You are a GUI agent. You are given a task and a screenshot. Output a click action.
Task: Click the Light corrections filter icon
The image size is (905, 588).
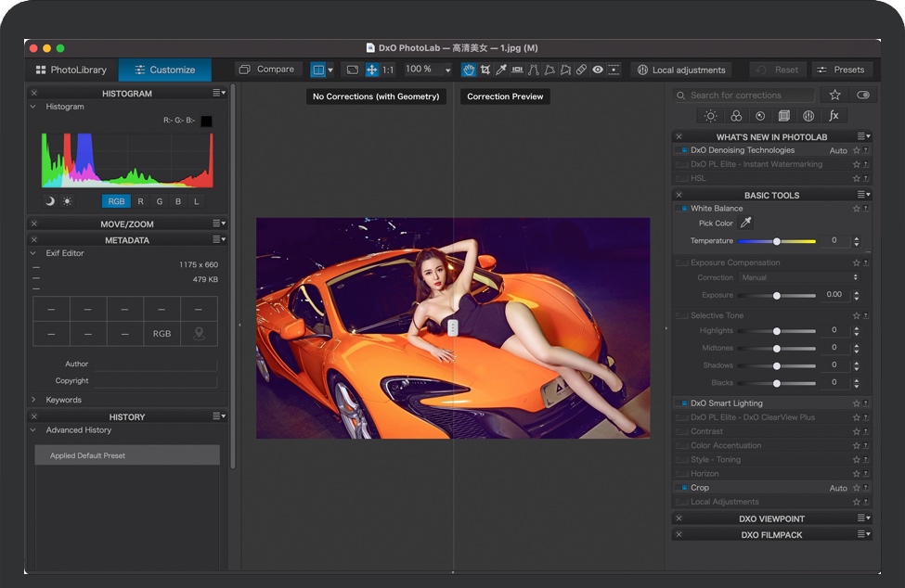point(710,115)
